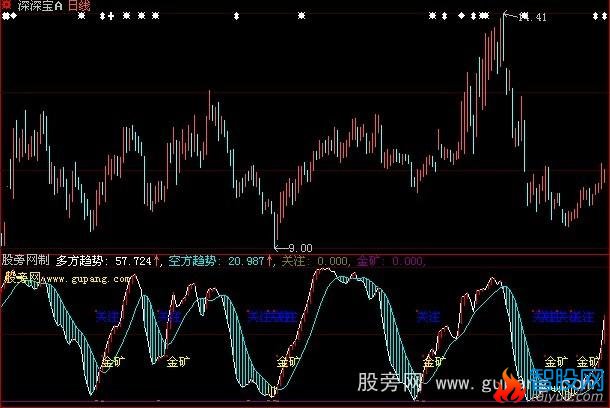The image size is (610, 408).
Task: Click the 关注: 0.000 indicator value
Action: tap(314, 261)
